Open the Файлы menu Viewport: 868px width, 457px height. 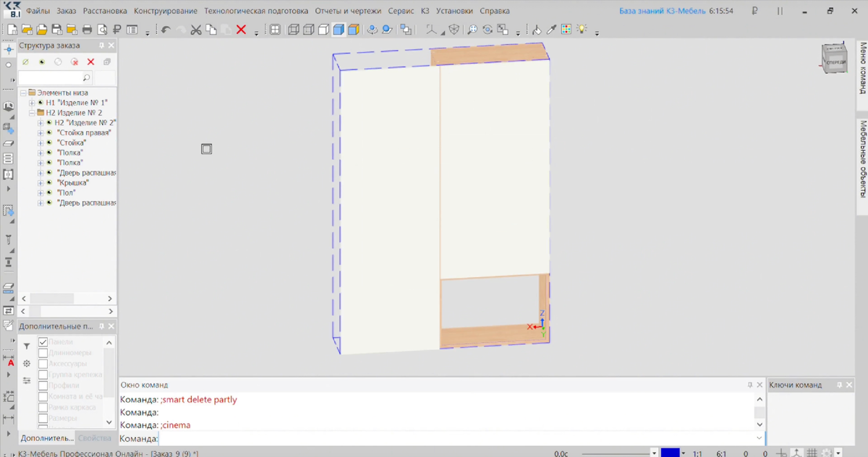coord(38,11)
